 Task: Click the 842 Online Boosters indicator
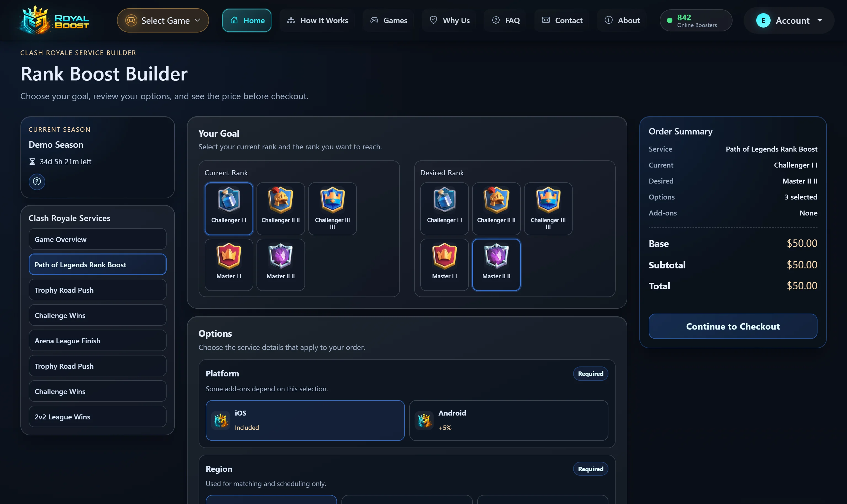696,20
